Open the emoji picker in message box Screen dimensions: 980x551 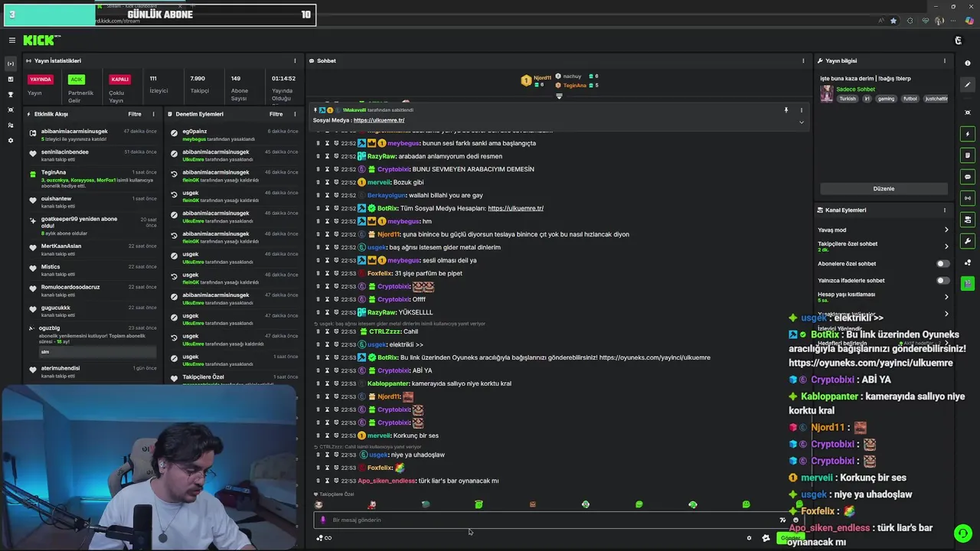[795, 520]
